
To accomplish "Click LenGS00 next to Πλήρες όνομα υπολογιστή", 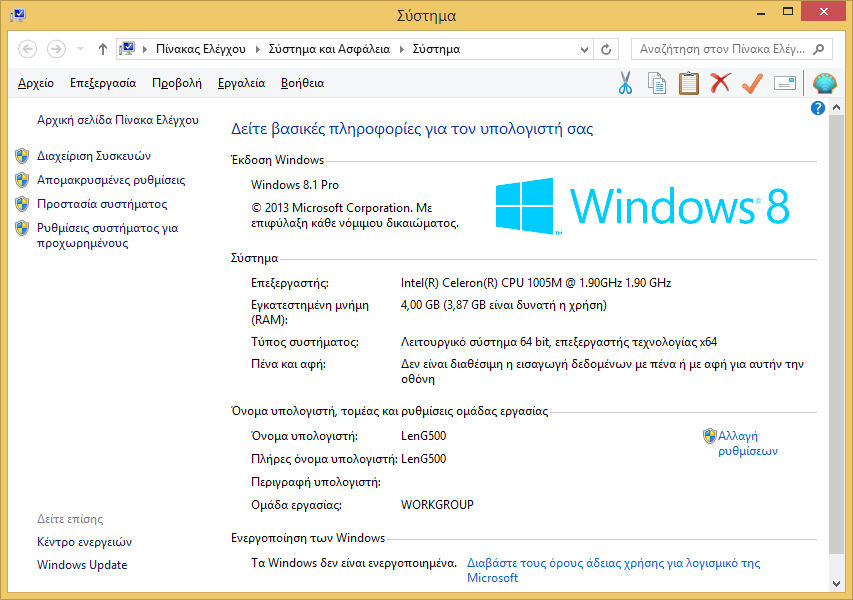I will [x=423, y=459].
